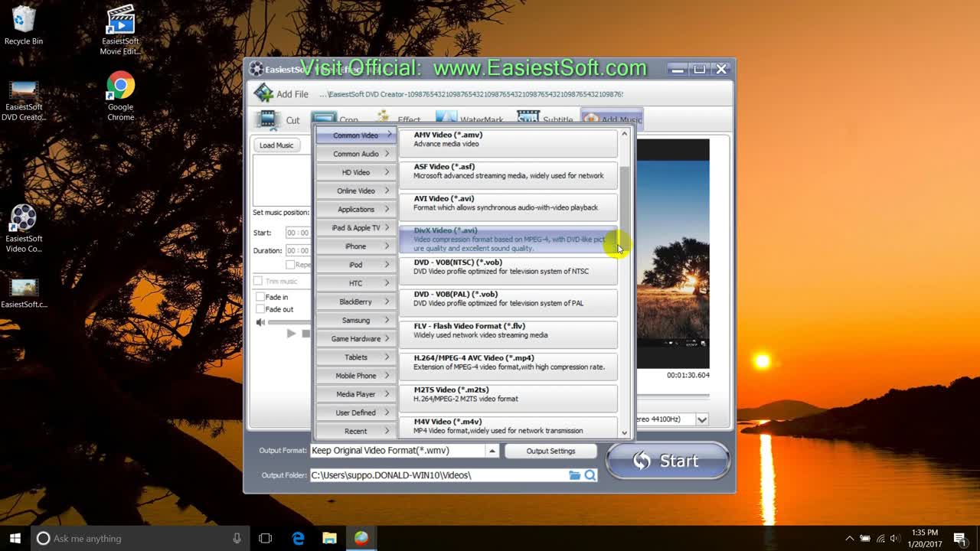
Task: Enable the Fade out checkbox
Action: pos(260,309)
